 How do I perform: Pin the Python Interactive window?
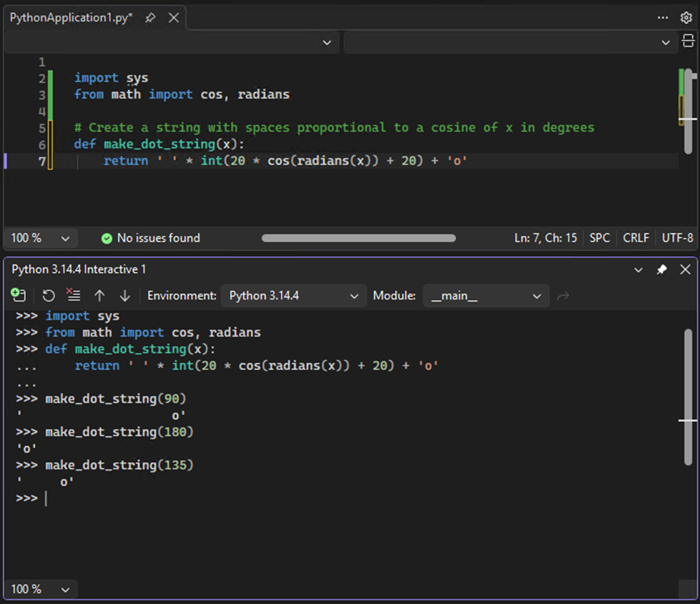click(662, 268)
